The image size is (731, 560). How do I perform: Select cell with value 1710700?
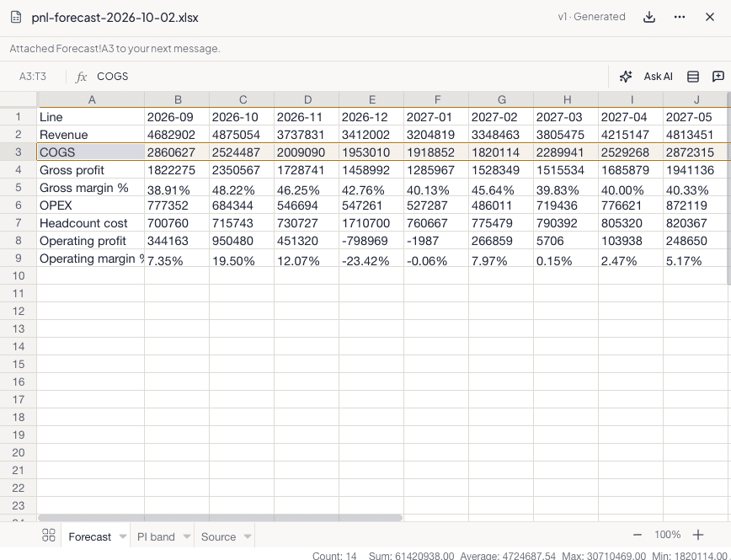coord(371,223)
